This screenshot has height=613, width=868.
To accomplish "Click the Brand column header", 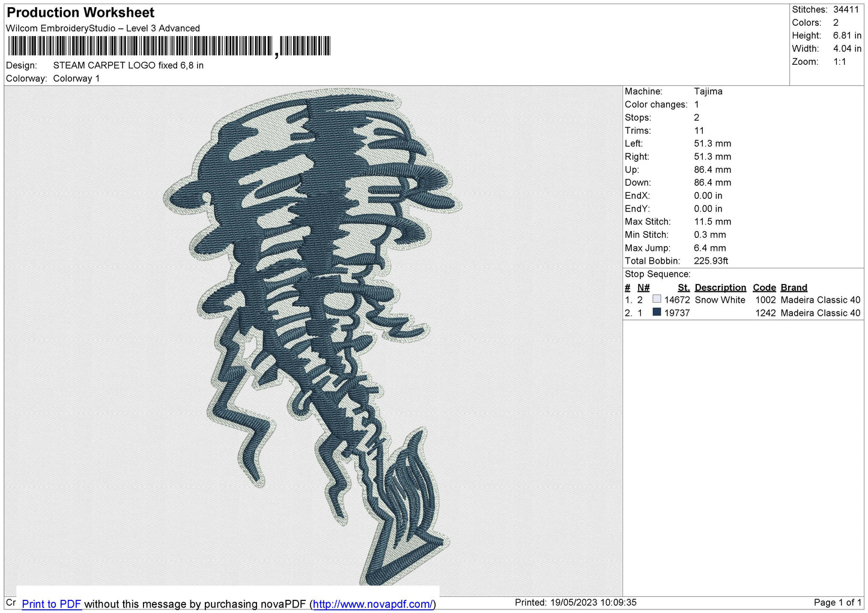I will [794, 288].
